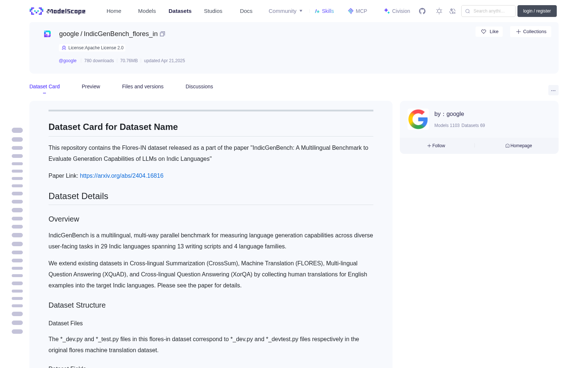Go to Home in the navigation
This screenshot has height=368, width=588.
pos(114,11)
